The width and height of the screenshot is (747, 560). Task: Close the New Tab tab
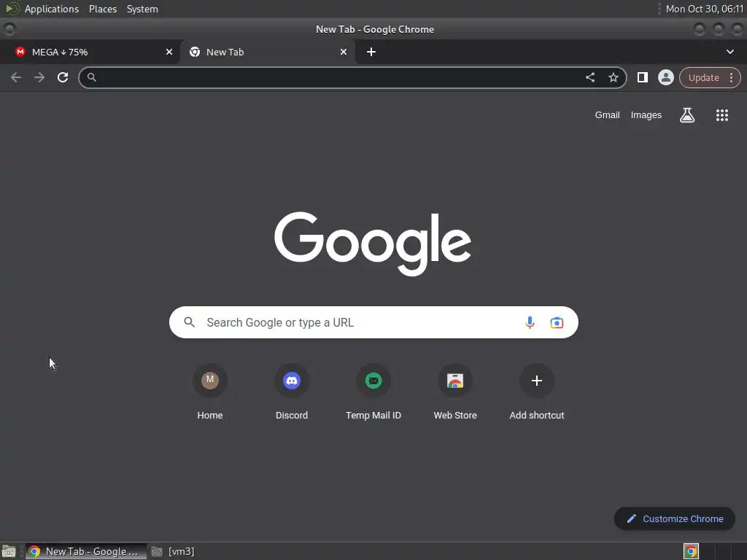pyautogui.click(x=344, y=52)
